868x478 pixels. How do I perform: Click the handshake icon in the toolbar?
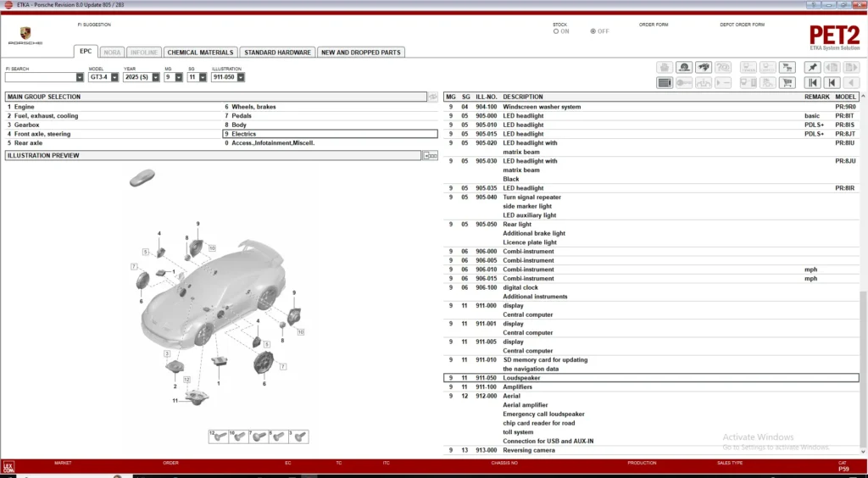click(x=704, y=67)
